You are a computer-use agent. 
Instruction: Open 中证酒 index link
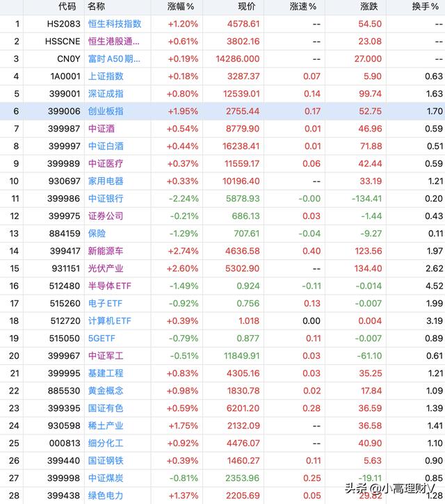102,129
